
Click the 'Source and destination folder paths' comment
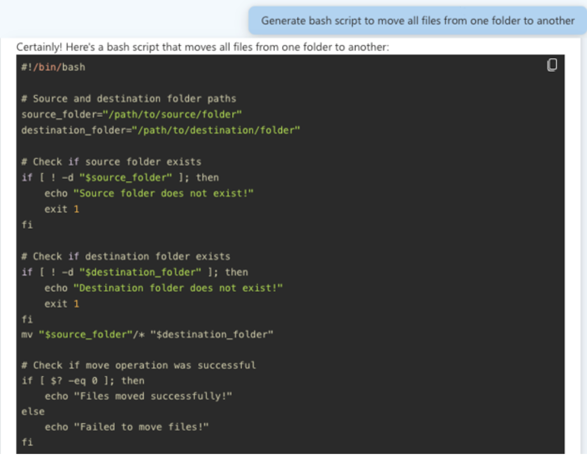(x=129, y=99)
